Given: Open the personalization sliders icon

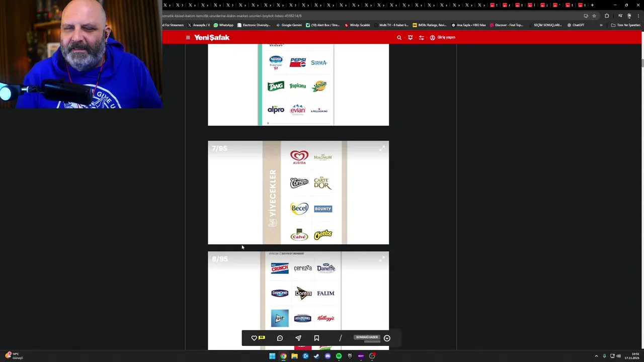Looking at the screenshot, I should (x=422, y=37).
